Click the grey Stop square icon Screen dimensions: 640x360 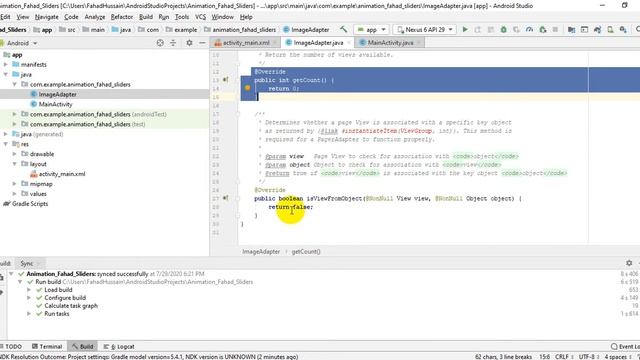(x=555, y=29)
